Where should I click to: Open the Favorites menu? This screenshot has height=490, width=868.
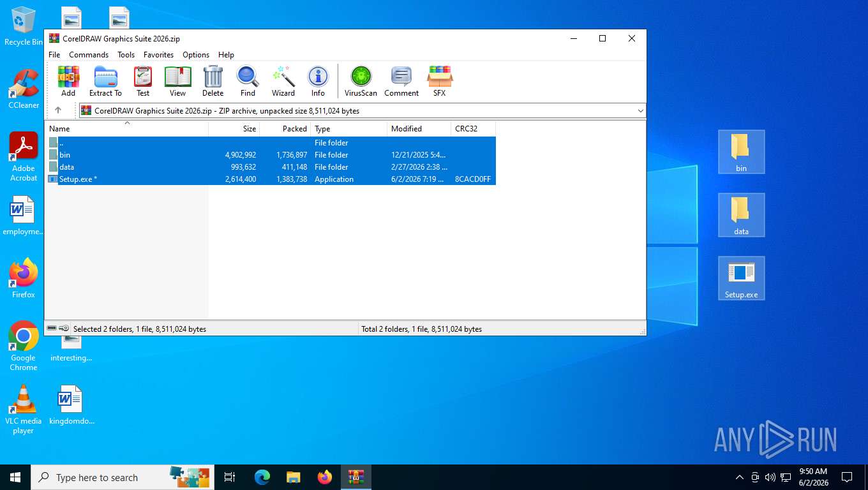tap(158, 55)
